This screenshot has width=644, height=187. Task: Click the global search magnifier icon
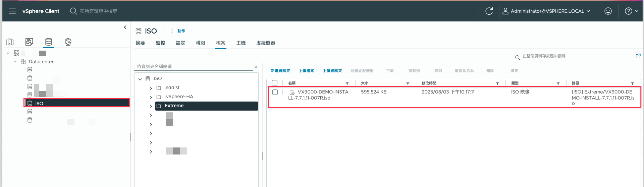[73, 11]
